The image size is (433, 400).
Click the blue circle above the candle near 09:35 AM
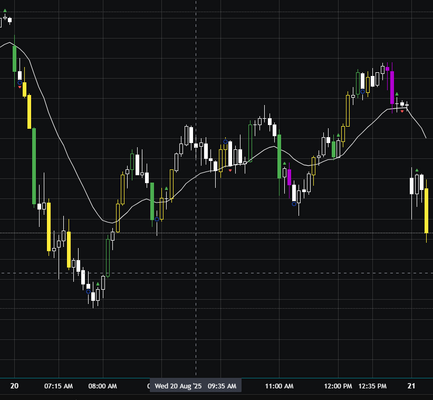[x=225, y=142]
